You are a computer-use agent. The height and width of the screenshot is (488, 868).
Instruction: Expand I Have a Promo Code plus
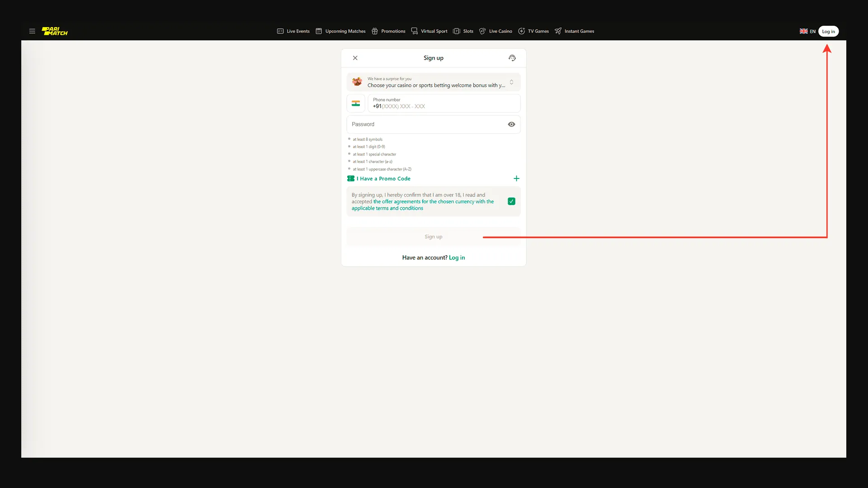516,178
